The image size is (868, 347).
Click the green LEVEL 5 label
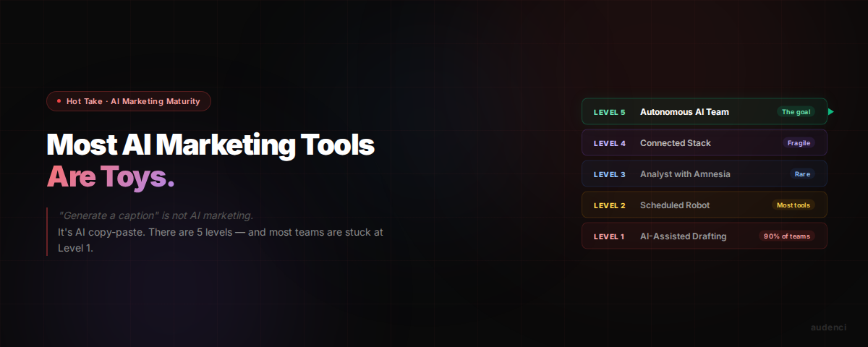point(609,112)
